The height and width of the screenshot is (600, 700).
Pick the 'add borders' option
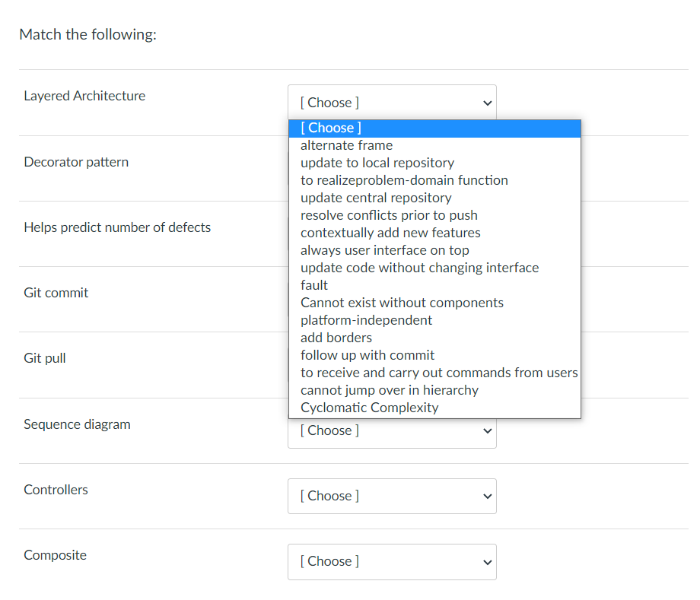point(434,338)
